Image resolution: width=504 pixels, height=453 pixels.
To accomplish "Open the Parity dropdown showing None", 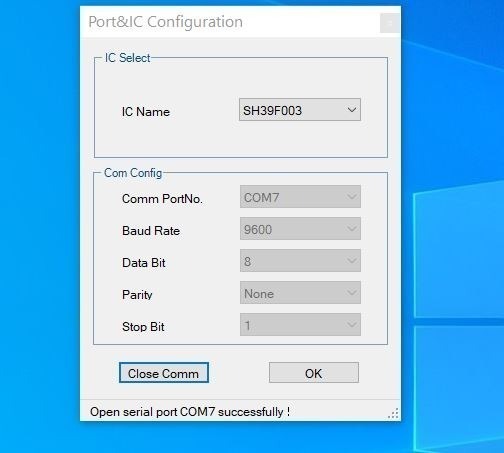I will pos(300,293).
